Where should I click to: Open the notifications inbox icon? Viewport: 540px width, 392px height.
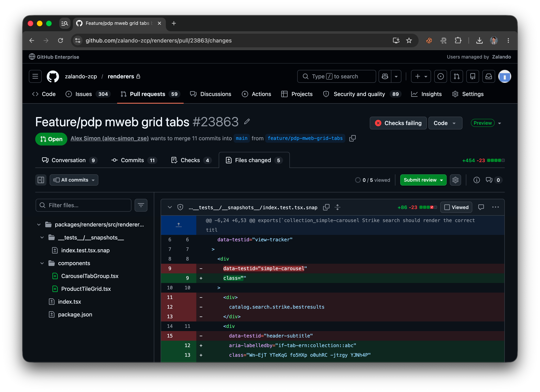tap(489, 77)
